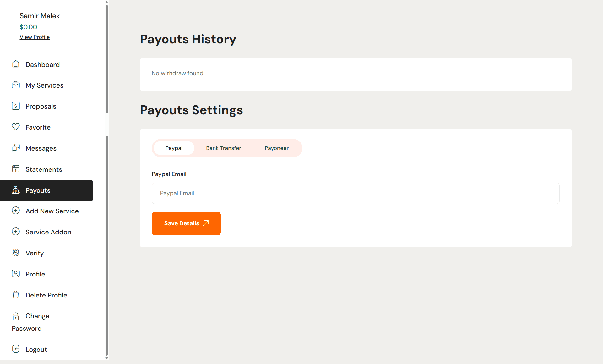Image resolution: width=603 pixels, height=364 pixels.
Task: Focus the Paypal Email input field
Action: pyautogui.click(x=356, y=193)
